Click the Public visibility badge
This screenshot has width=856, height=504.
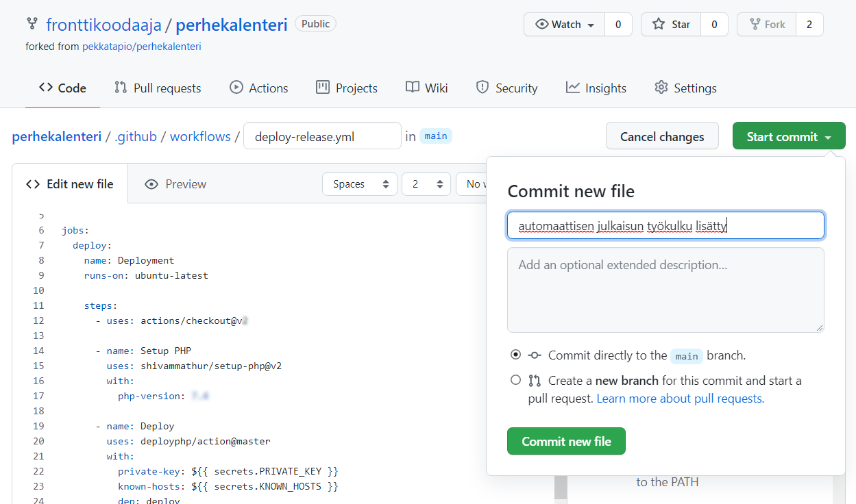pyautogui.click(x=315, y=24)
